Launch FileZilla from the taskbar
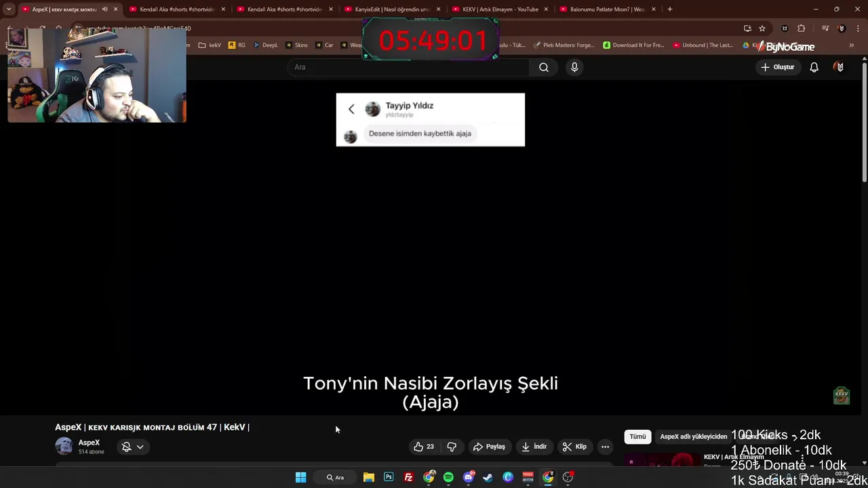Screen dimensions: 868x488 tap(408, 477)
